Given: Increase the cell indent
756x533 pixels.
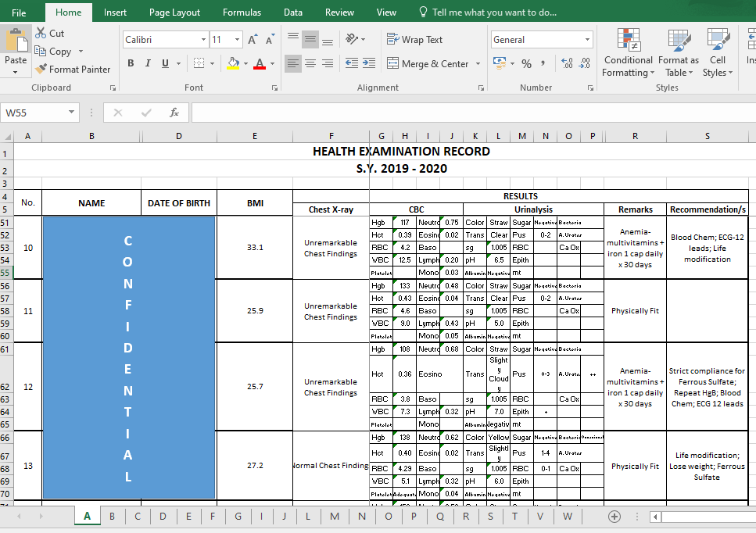Looking at the screenshot, I should (369, 63).
